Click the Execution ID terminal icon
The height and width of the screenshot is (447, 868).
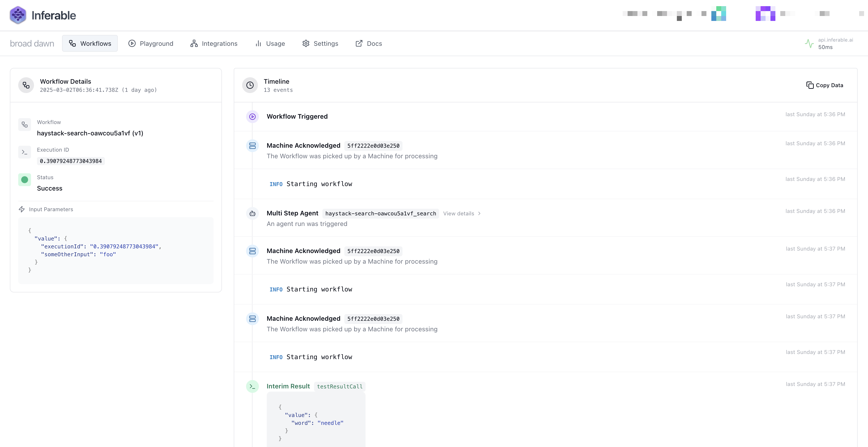25,152
